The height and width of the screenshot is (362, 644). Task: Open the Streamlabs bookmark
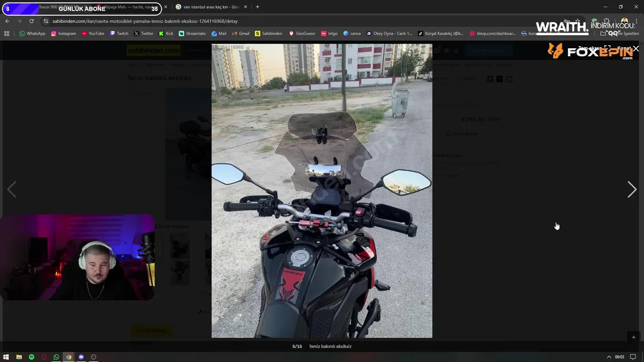(192, 34)
